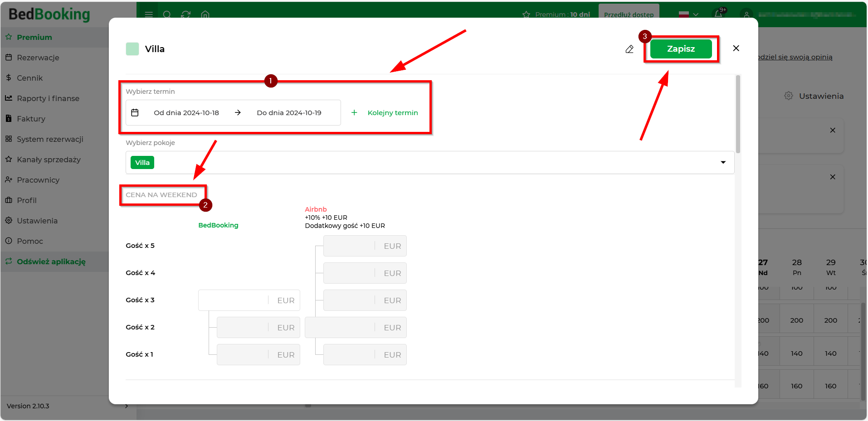
Task: Open the user account icon
Action: tap(746, 15)
